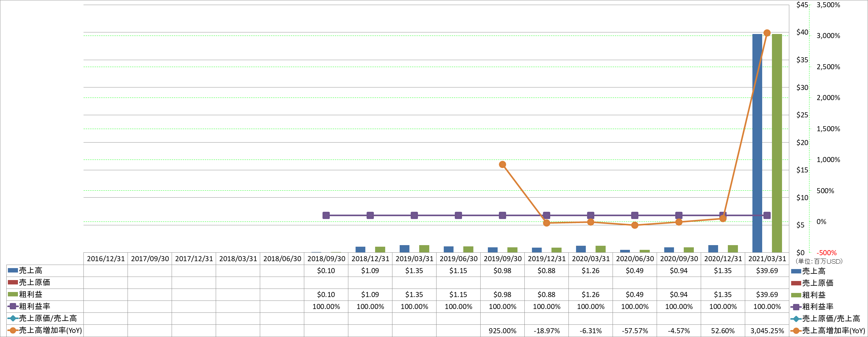
Task: Click the green 粗利益 swatch in the right-side legend
Action: tap(796, 295)
